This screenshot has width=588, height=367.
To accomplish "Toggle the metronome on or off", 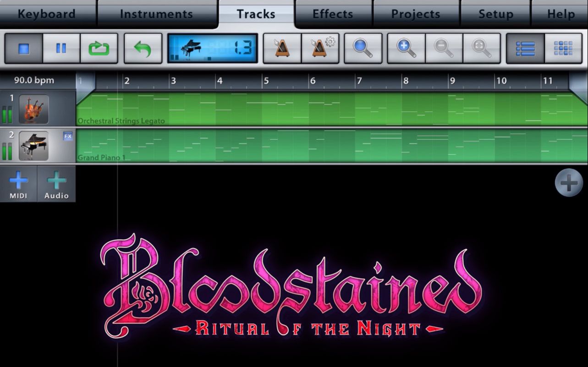I will coord(282,48).
